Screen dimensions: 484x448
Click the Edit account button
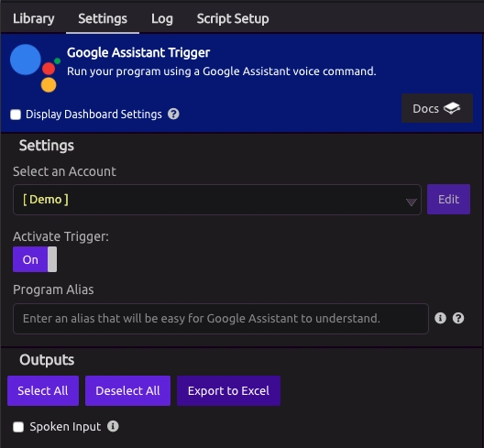(x=449, y=200)
